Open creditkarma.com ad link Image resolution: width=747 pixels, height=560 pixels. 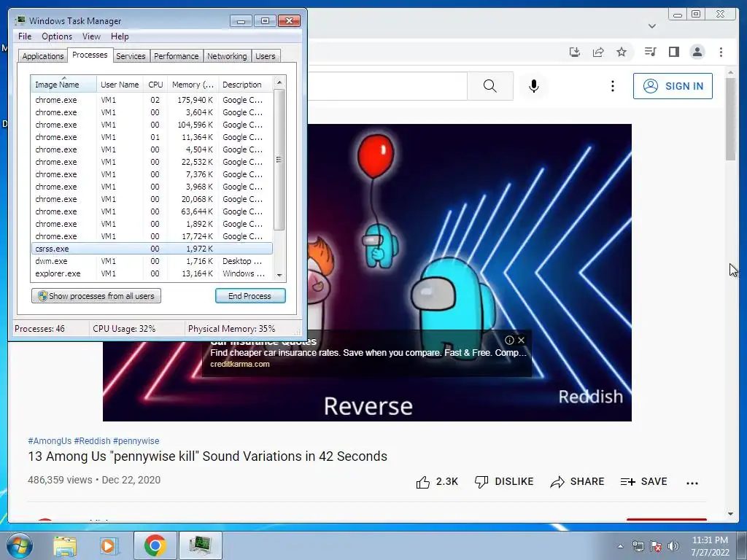point(239,364)
